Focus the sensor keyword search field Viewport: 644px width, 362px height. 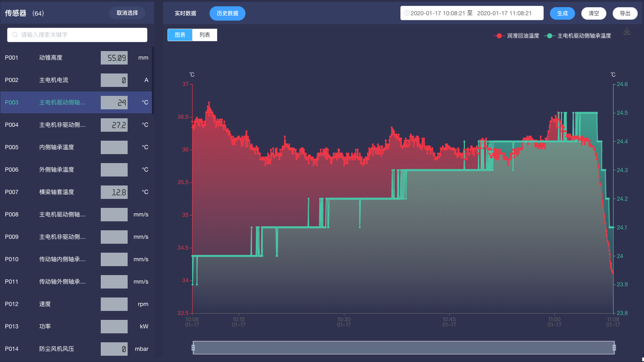[x=81, y=35]
